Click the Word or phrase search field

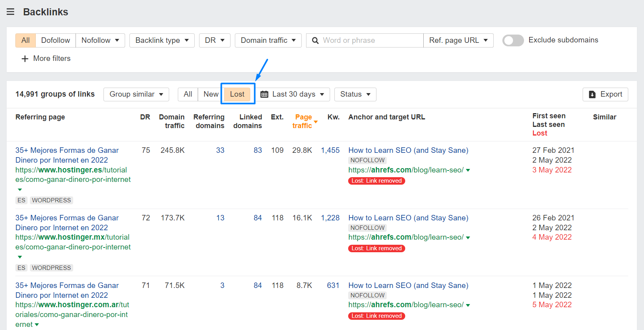365,40
